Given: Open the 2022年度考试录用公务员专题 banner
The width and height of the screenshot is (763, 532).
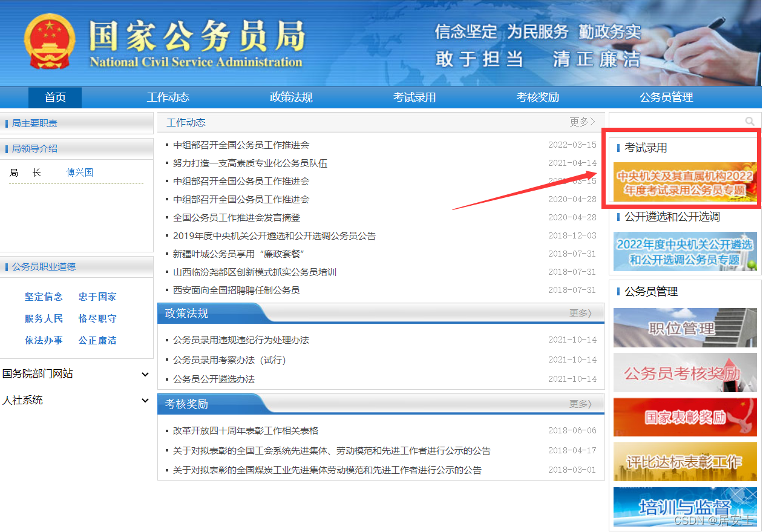Looking at the screenshot, I should tap(685, 182).
